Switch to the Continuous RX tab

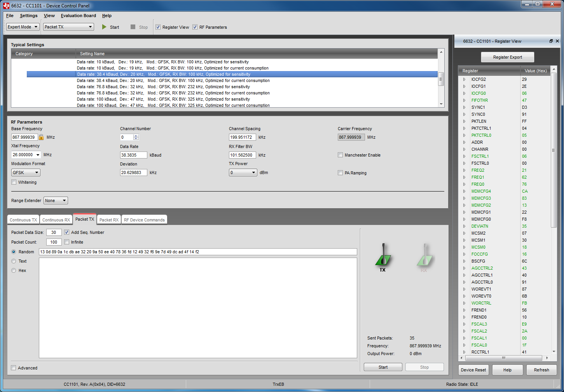pos(56,220)
